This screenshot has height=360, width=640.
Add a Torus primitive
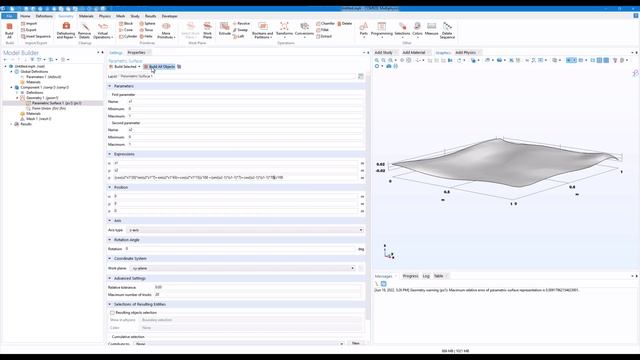[x=147, y=30]
